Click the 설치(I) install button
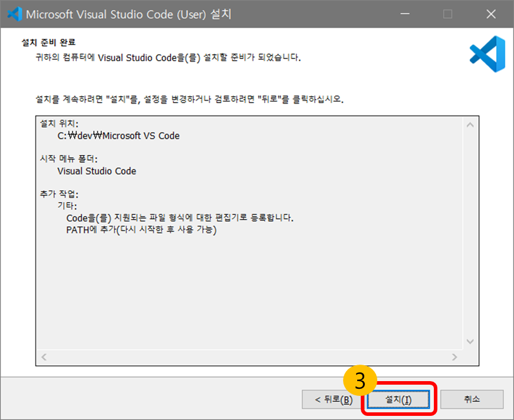 click(x=398, y=399)
